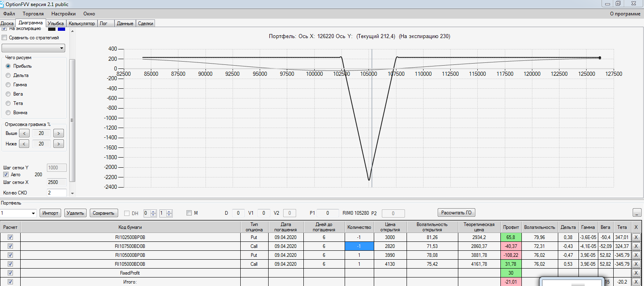644x286 pixels.
Task: Uncheck the Расчет box for RI105000BP0B
Action: click(10, 255)
